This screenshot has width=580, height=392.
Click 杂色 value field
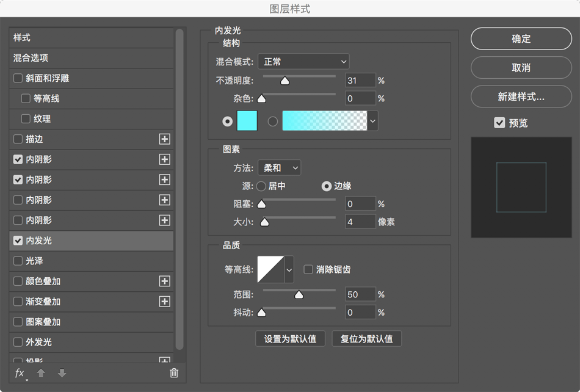[360, 98]
